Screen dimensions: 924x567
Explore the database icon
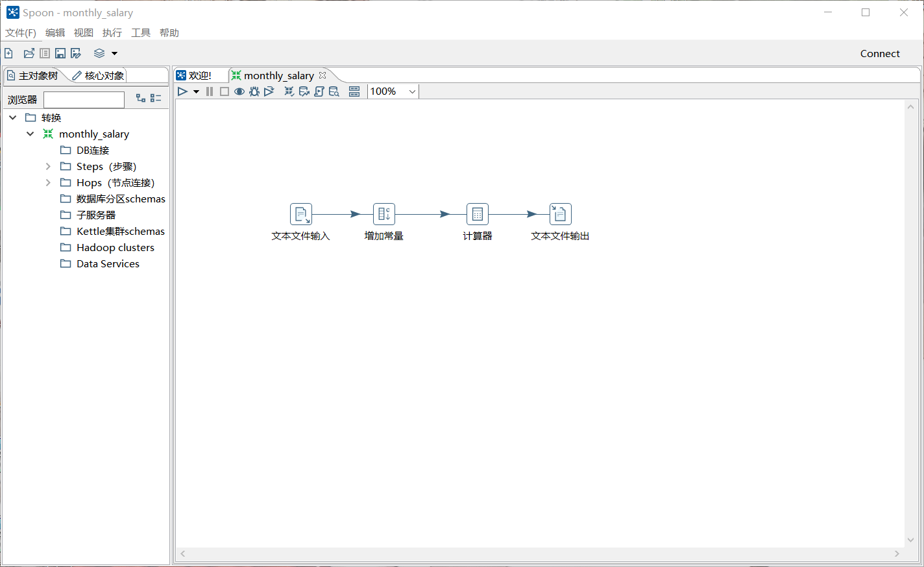[x=334, y=91]
